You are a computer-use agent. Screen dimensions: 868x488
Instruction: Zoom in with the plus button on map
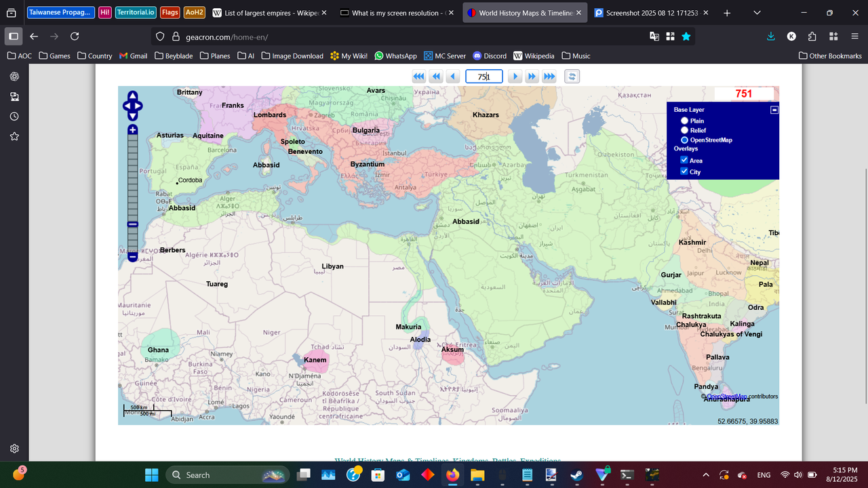pyautogui.click(x=133, y=129)
